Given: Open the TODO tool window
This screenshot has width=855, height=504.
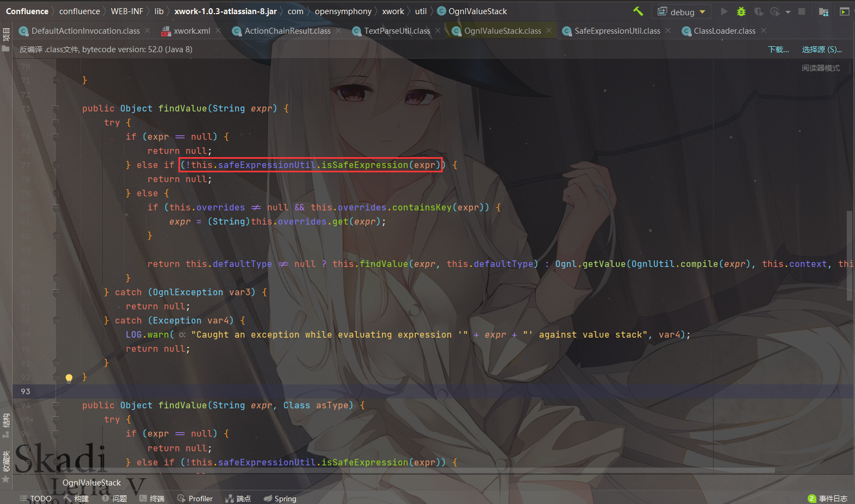Looking at the screenshot, I should [36, 499].
